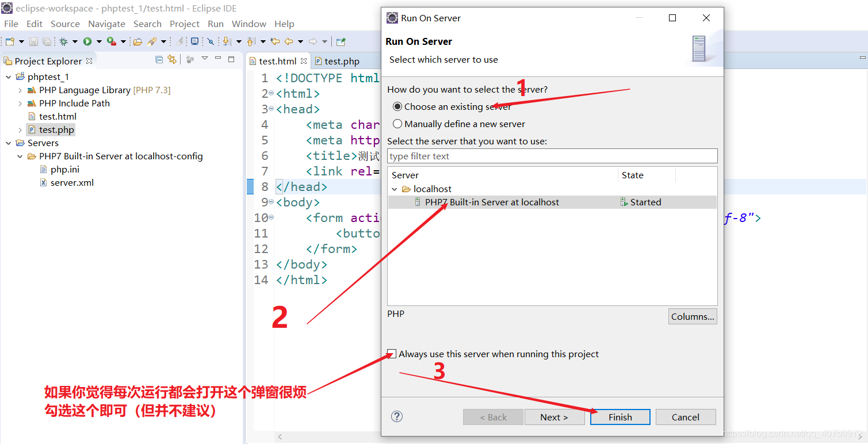
Task: Open the Next Annotation dropdown arrow
Action: click(239, 41)
